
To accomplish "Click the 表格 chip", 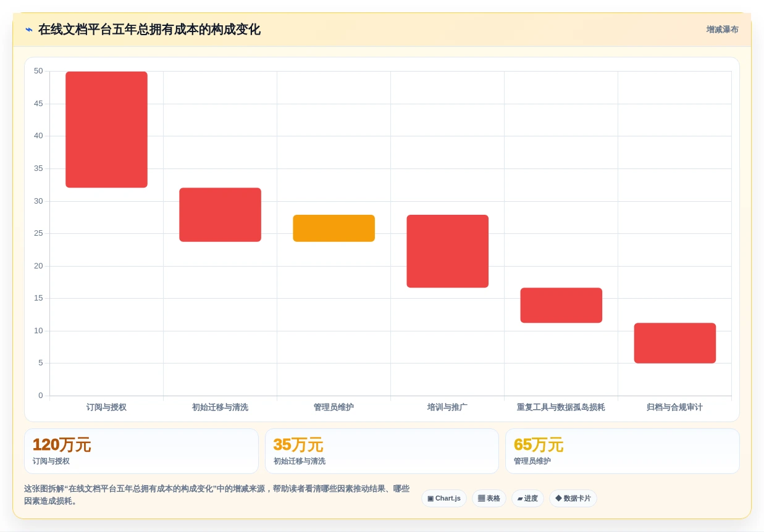I will coord(489,499).
